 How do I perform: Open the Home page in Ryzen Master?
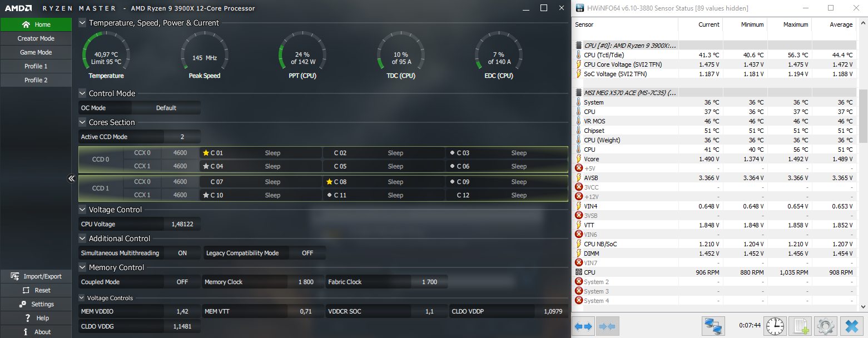tap(36, 24)
